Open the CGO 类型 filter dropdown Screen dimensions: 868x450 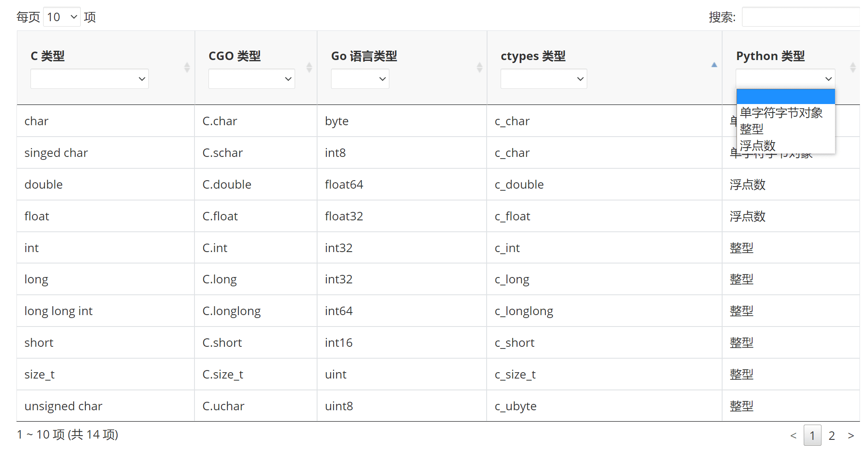tap(252, 79)
